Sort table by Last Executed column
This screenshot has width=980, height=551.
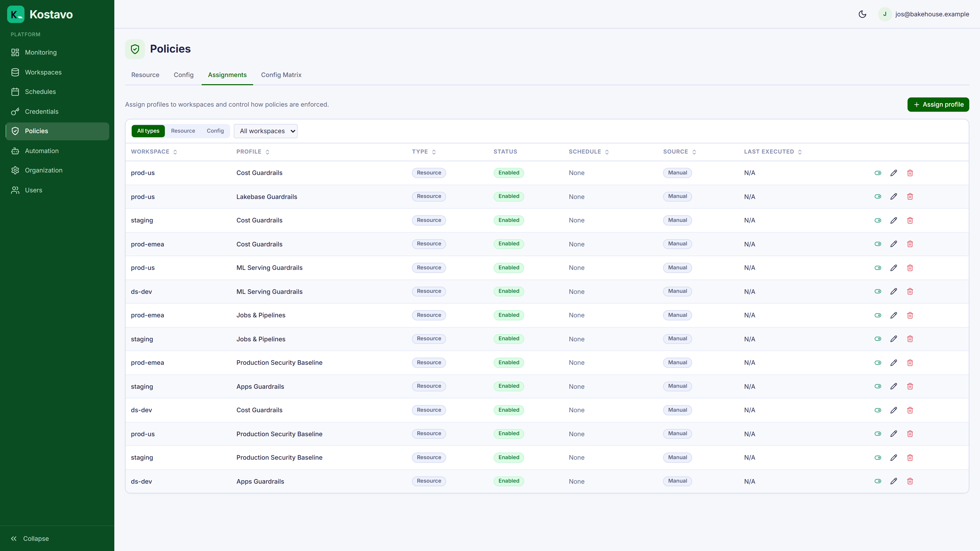point(773,152)
